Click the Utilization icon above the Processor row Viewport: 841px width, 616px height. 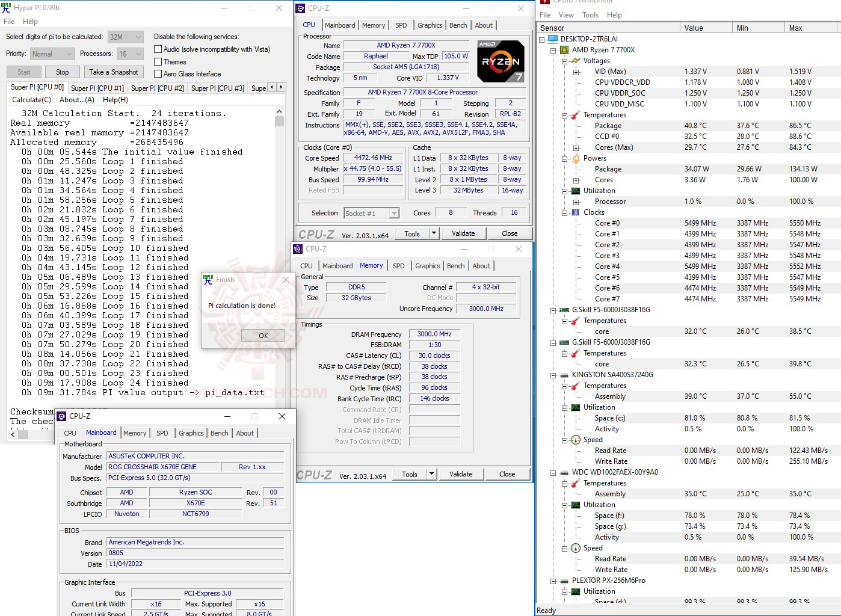pyautogui.click(x=576, y=191)
